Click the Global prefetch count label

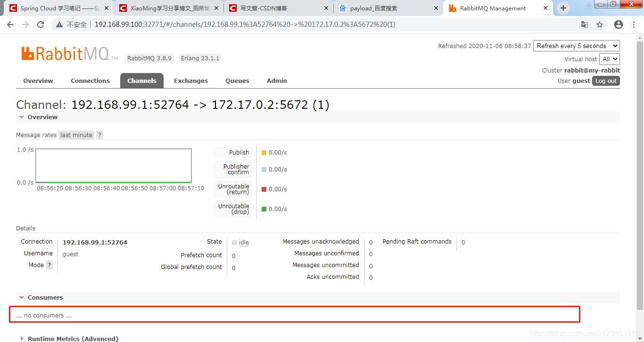tap(191, 267)
